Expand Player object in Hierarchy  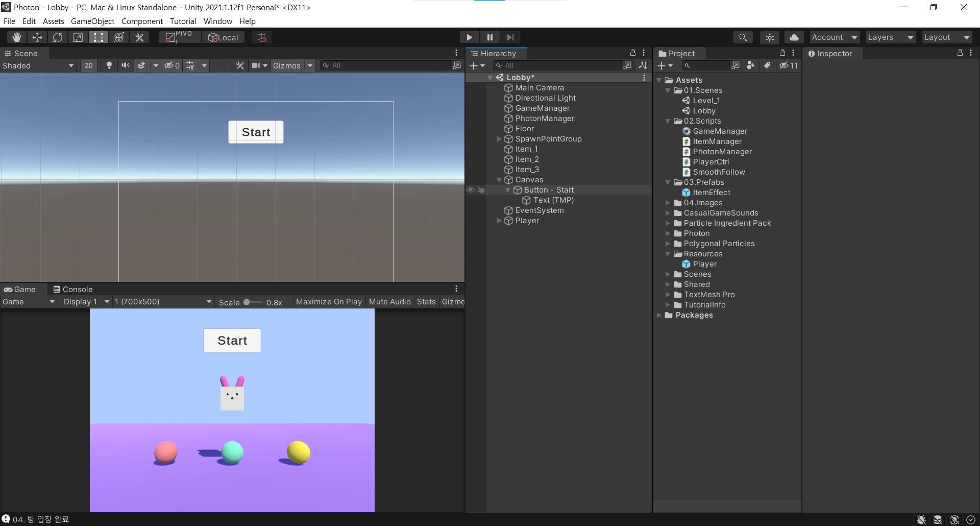(499, 221)
